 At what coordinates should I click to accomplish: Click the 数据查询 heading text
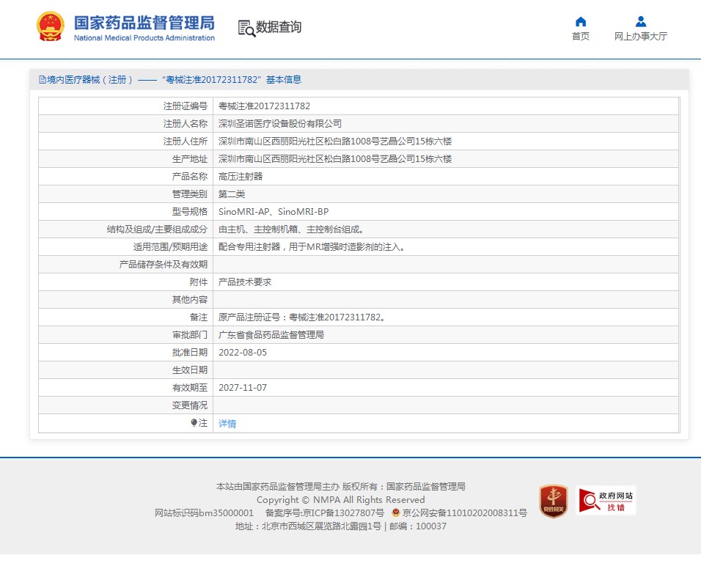pos(278,27)
